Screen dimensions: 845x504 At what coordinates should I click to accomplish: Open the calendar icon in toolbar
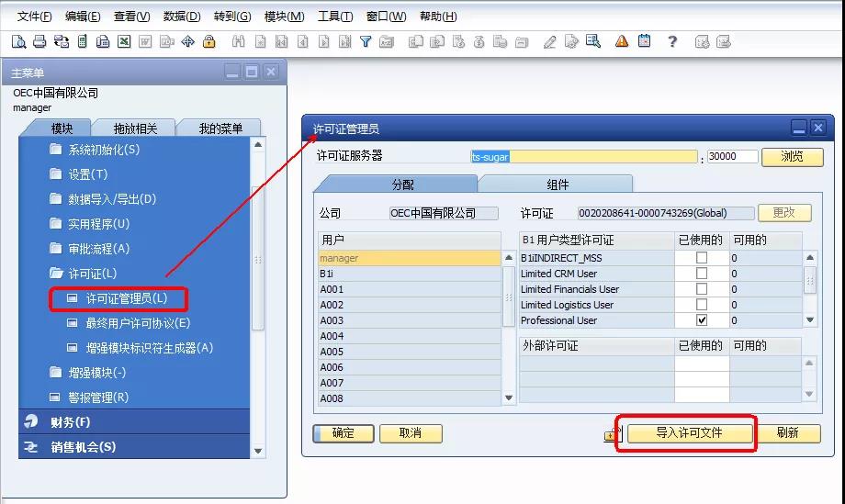coord(644,41)
